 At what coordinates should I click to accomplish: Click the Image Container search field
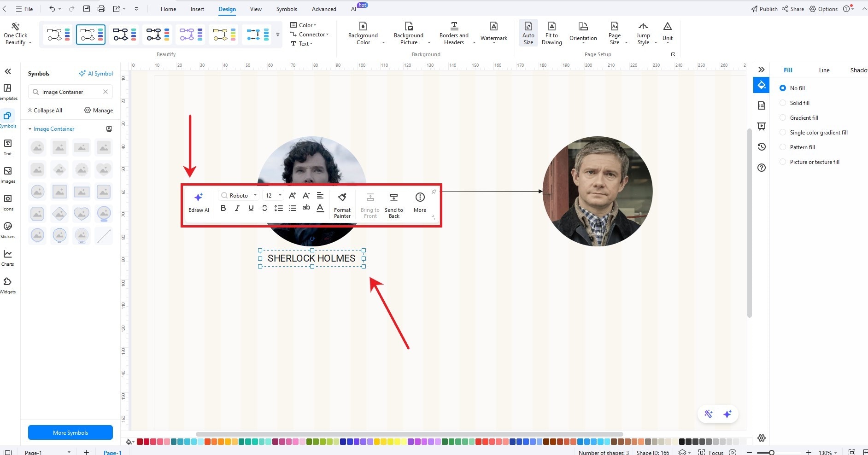(x=70, y=92)
